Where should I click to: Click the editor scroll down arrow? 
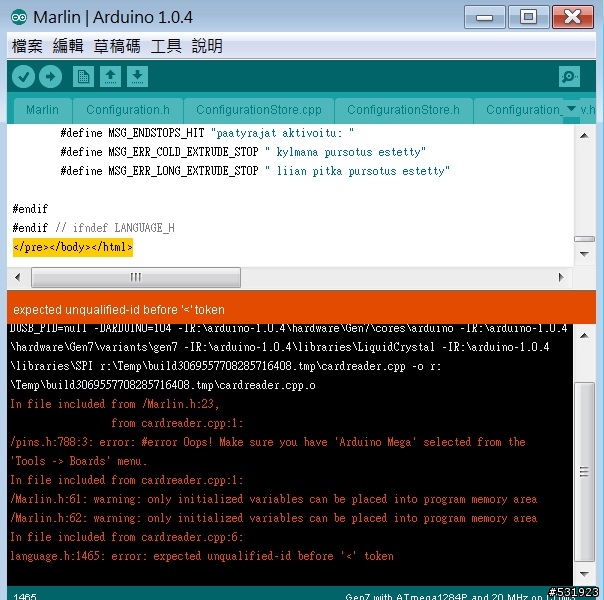(x=584, y=254)
